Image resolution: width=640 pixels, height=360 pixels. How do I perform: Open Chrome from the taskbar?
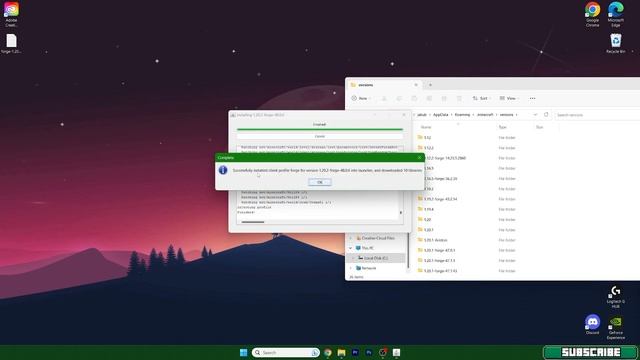point(328,352)
